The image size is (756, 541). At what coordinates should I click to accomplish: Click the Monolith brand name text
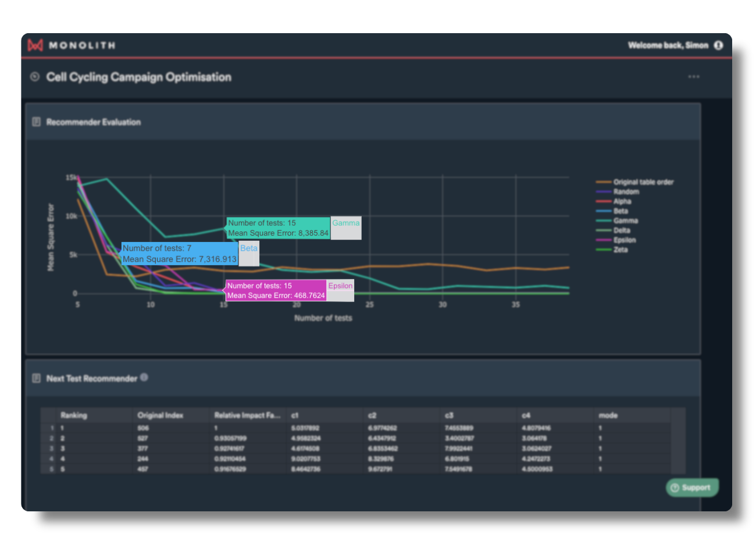click(82, 45)
